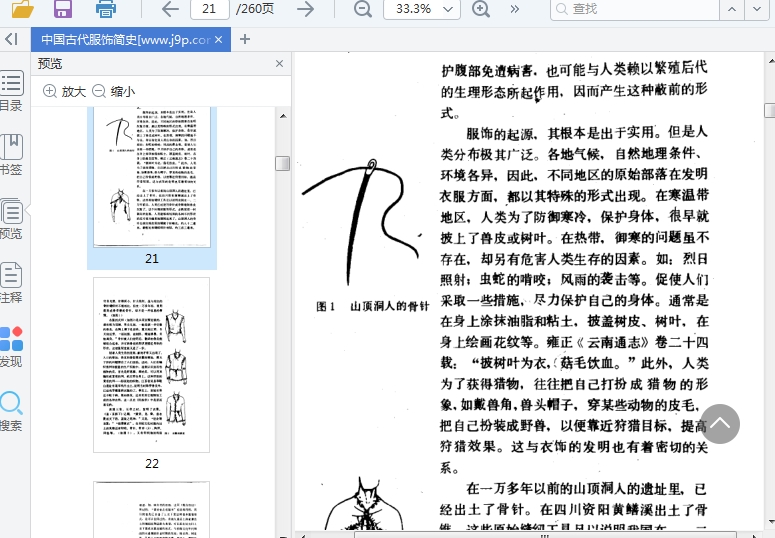Find next result with the down arrow
This screenshot has height=538, width=775.
point(757,9)
